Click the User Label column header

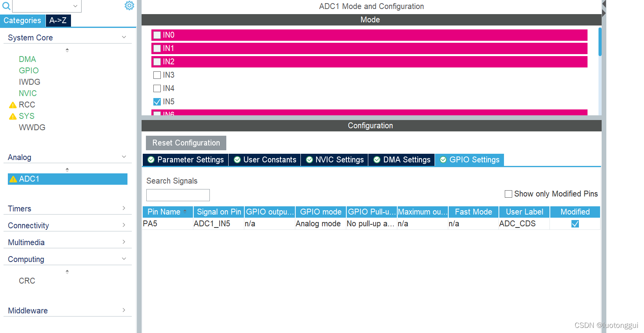click(x=524, y=212)
